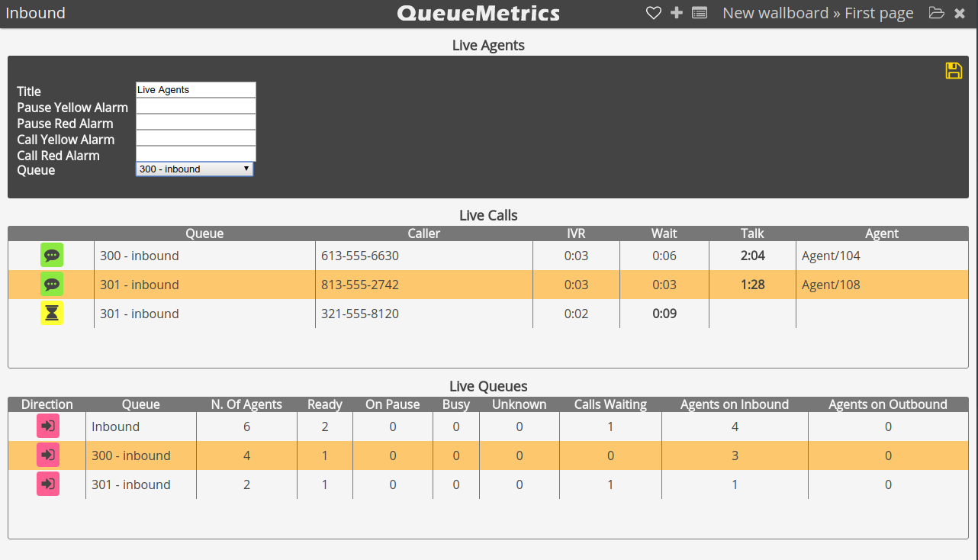
Task: Click yellow hourglass waiting call icon
Action: pyautogui.click(x=52, y=314)
